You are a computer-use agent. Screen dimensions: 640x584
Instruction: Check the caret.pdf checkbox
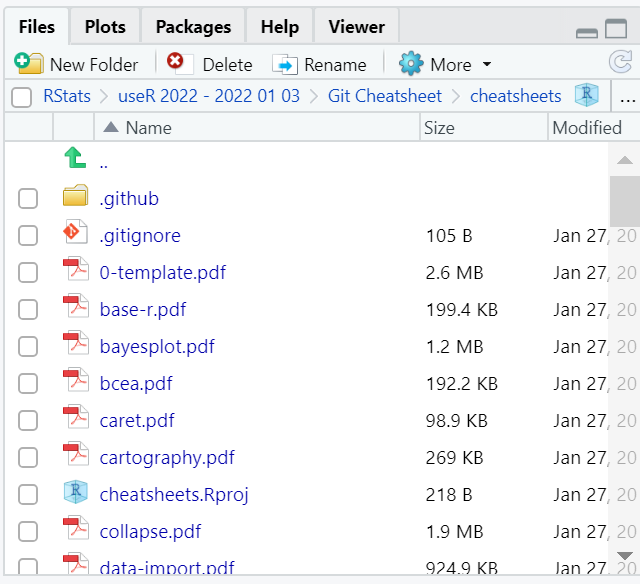point(28,421)
